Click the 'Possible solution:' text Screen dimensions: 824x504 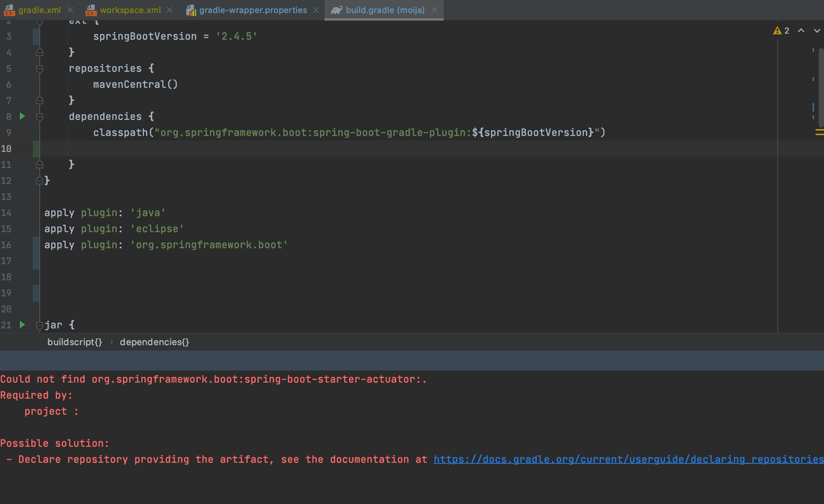[55, 443]
